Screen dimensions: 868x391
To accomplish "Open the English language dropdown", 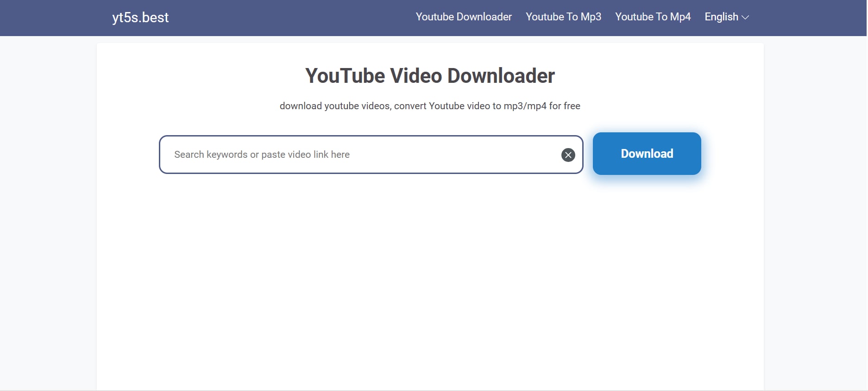I will click(727, 17).
